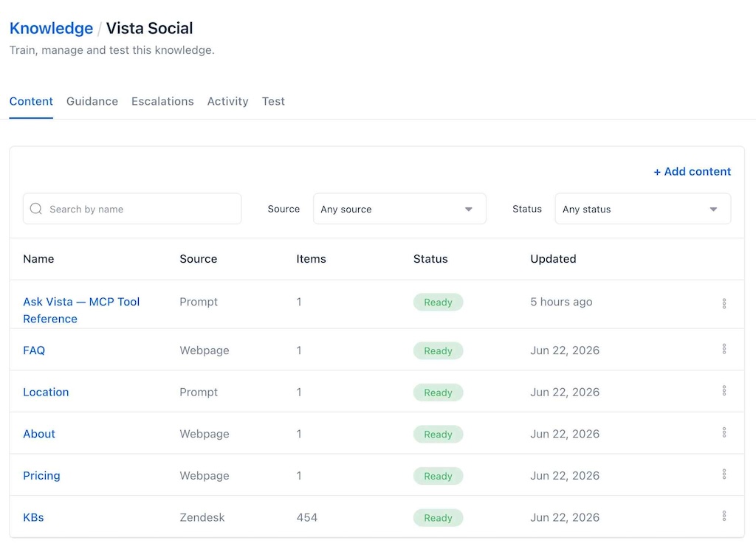Click the Webpage source in FAQ row
Viewport: 756px width, 546px height.
point(205,350)
